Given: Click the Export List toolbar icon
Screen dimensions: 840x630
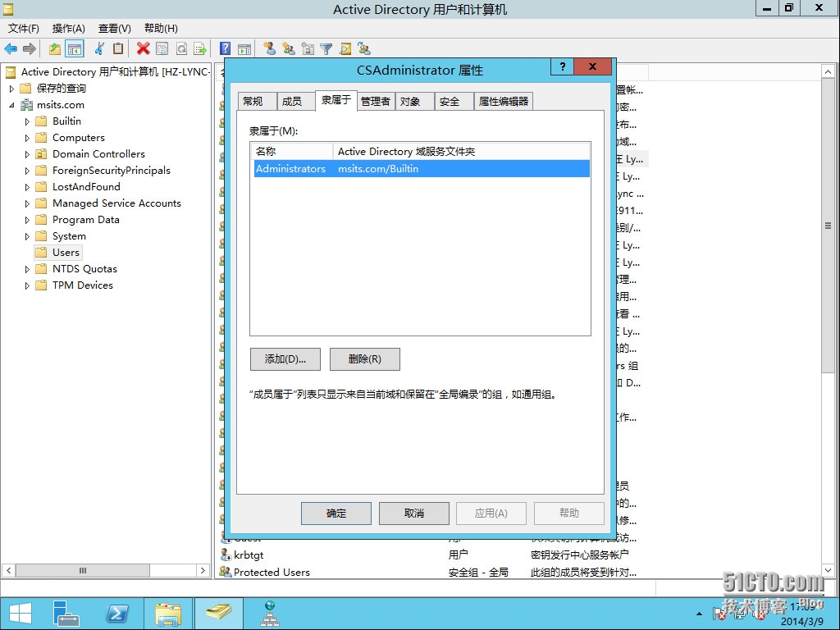Looking at the screenshot, I should click(x=200, y=48).
